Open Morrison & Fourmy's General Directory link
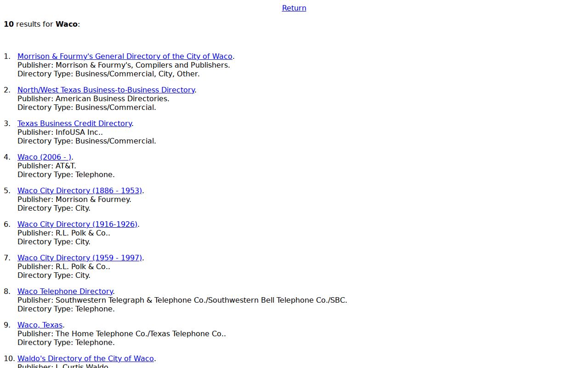Image resolution: width=588 pixels, height=368 pixels. 125,56
